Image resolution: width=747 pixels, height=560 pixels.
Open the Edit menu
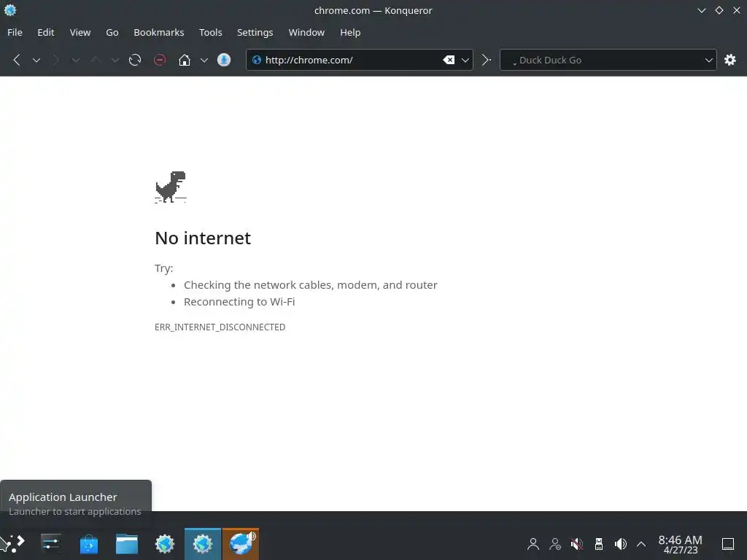(46, 32)
